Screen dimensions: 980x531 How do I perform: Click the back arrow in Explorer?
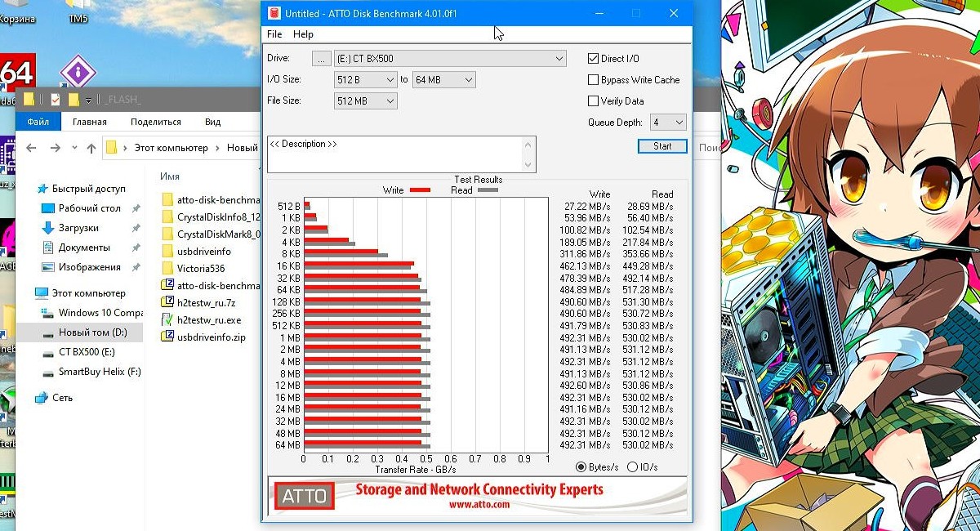[x=31, y=148]
